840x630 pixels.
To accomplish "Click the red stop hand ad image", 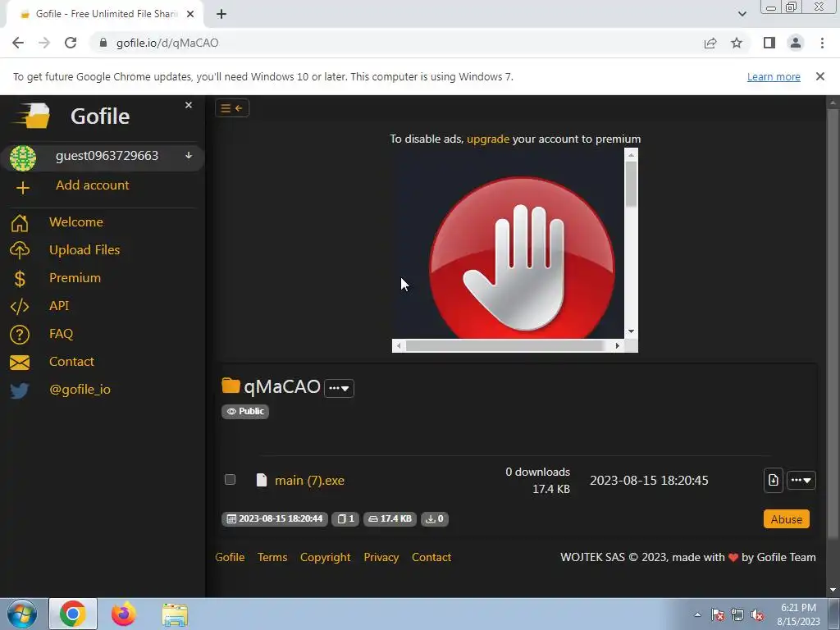I will pyautogui.click(x=522, y=257).
